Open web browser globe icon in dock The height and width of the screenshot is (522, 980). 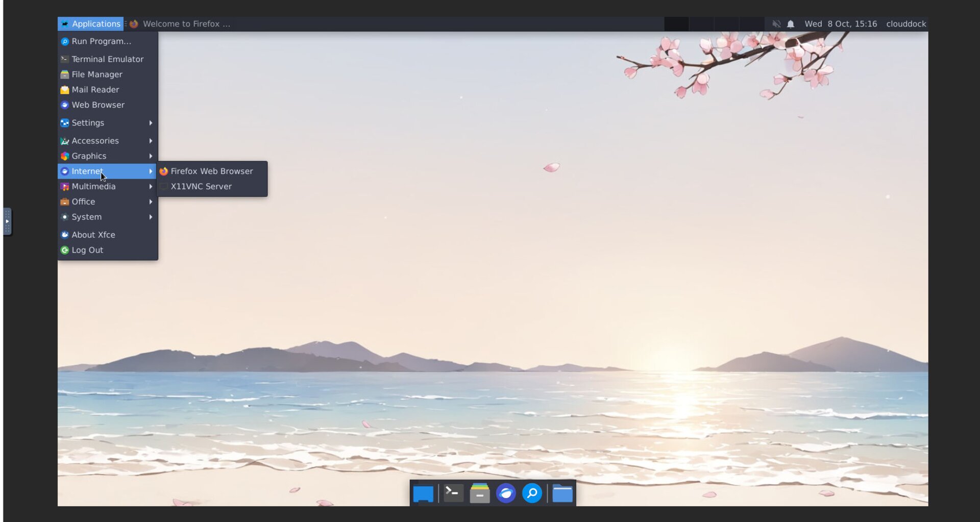click(506, 493)
